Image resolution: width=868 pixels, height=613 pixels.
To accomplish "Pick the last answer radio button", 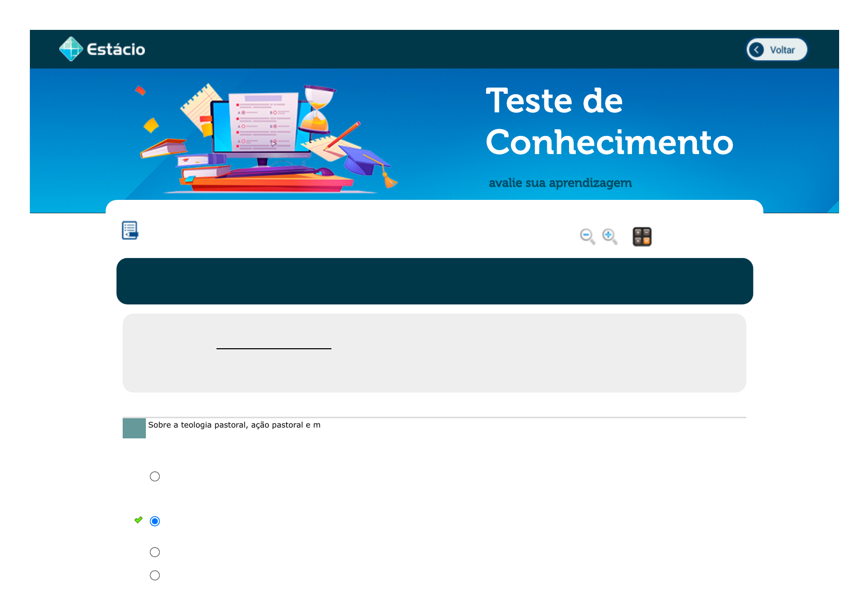I will (155, 575).
